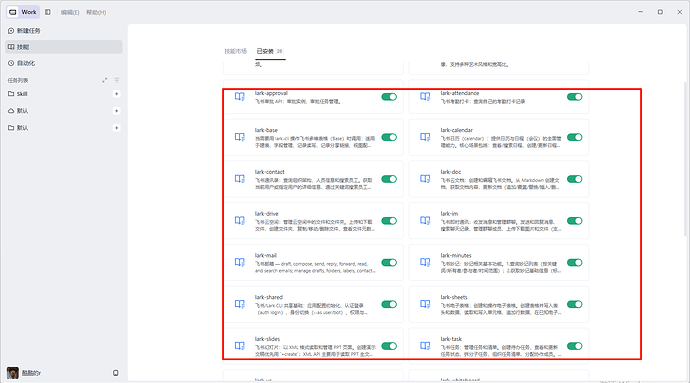Toggle the lark-minutes skill off
Screen dimensions: 690x383
[575, 263]
